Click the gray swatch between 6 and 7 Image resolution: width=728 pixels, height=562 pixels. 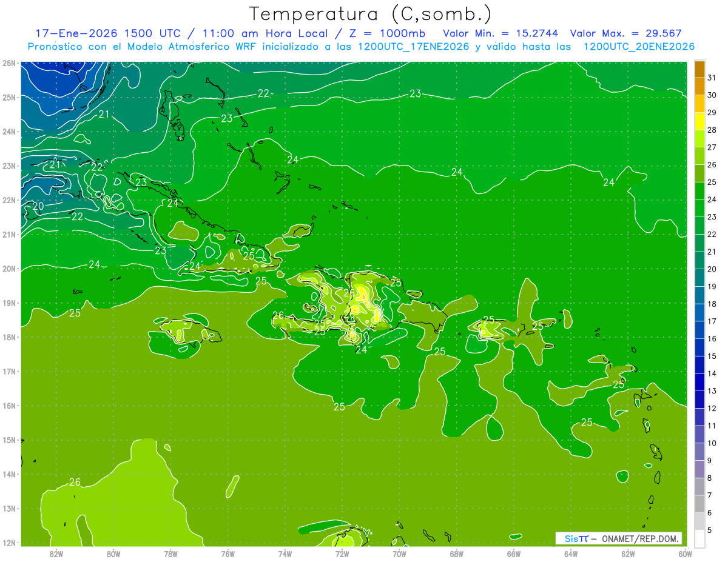tap(699, 504)
